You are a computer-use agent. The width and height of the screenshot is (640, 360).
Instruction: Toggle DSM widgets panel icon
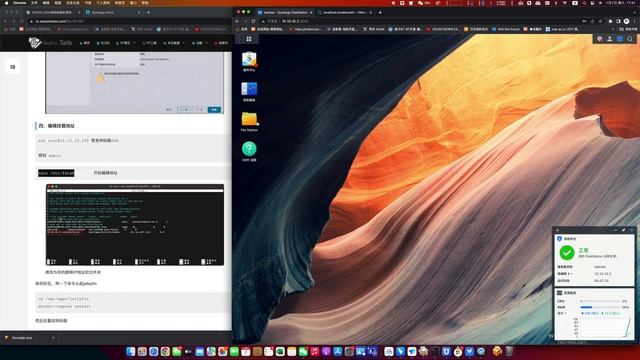click(x=620, y=39)
